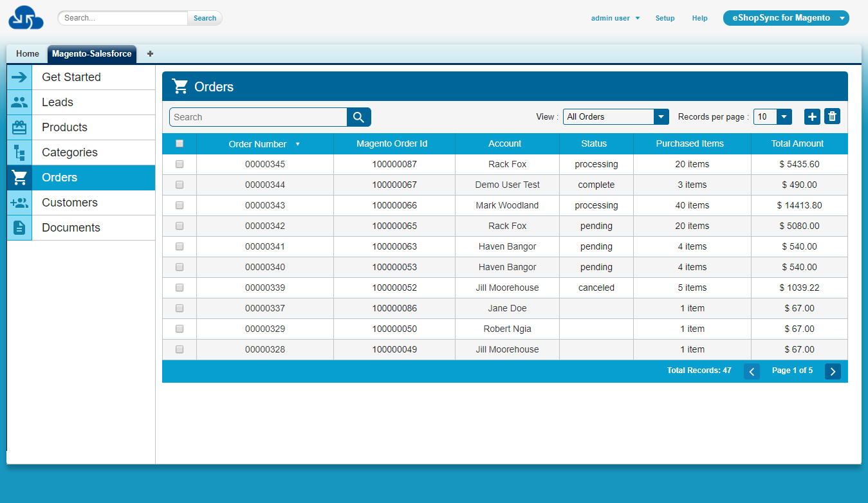This screenshot has width=868, height=503.
Task: Click the Products box icon in sidebar
Action: click(x=19, y=127)
